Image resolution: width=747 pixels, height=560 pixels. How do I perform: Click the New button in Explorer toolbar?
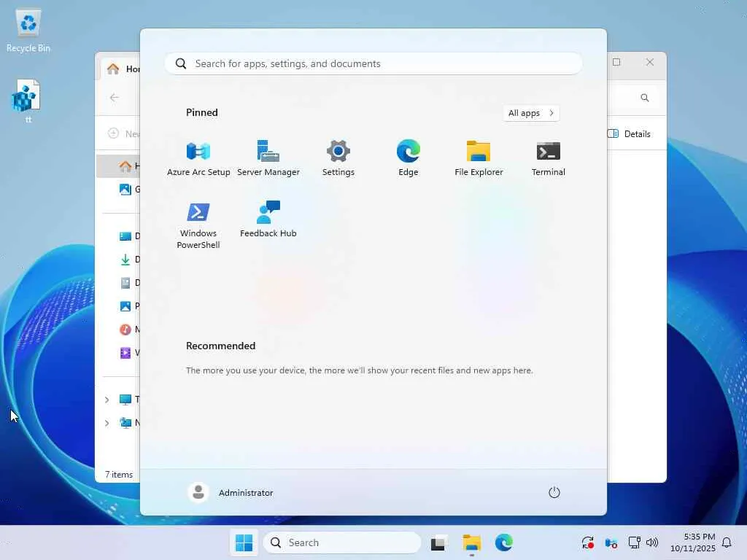tap(123, 134)
